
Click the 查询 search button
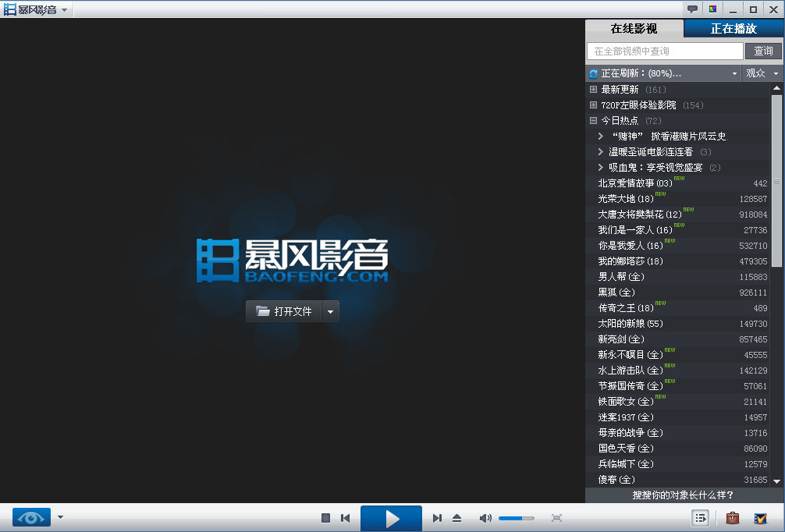[x=763, y=51]
